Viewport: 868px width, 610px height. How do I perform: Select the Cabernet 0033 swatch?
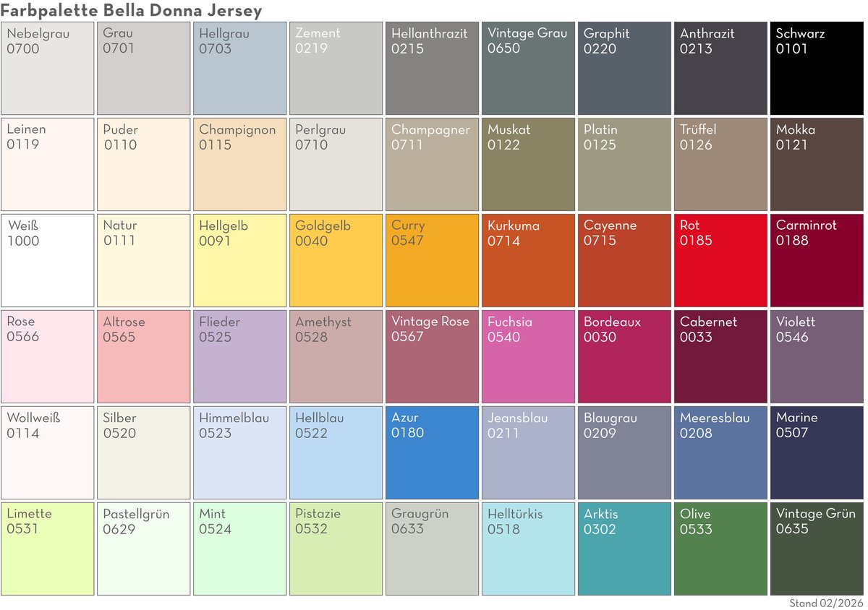(x=721, y=356)
